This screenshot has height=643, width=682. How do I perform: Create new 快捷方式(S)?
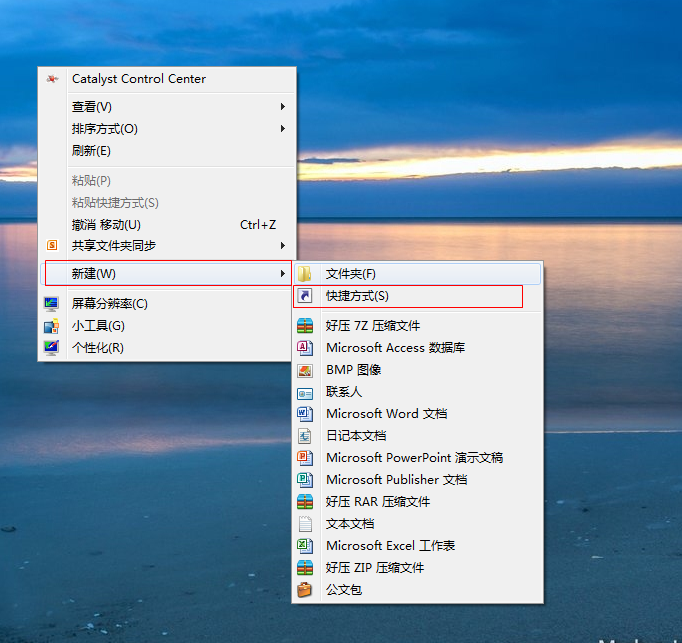pos(418,296)
